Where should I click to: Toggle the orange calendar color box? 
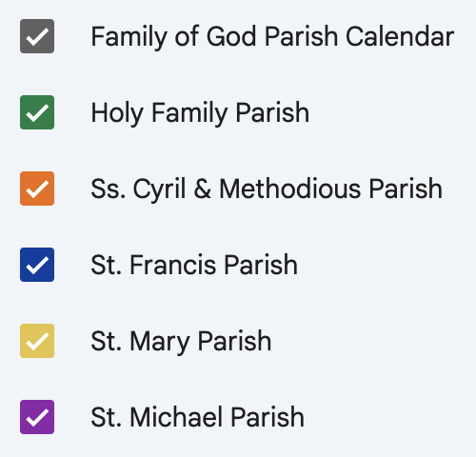point(37,189)
